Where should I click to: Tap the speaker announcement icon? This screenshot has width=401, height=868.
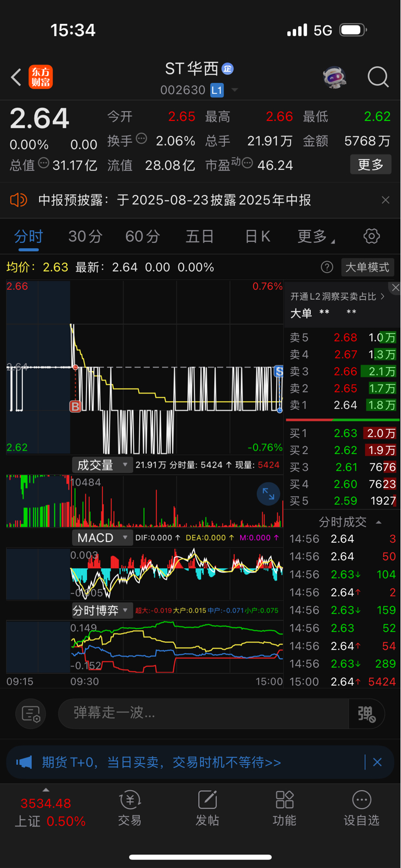pyautogui.click(x=19, y=200)
